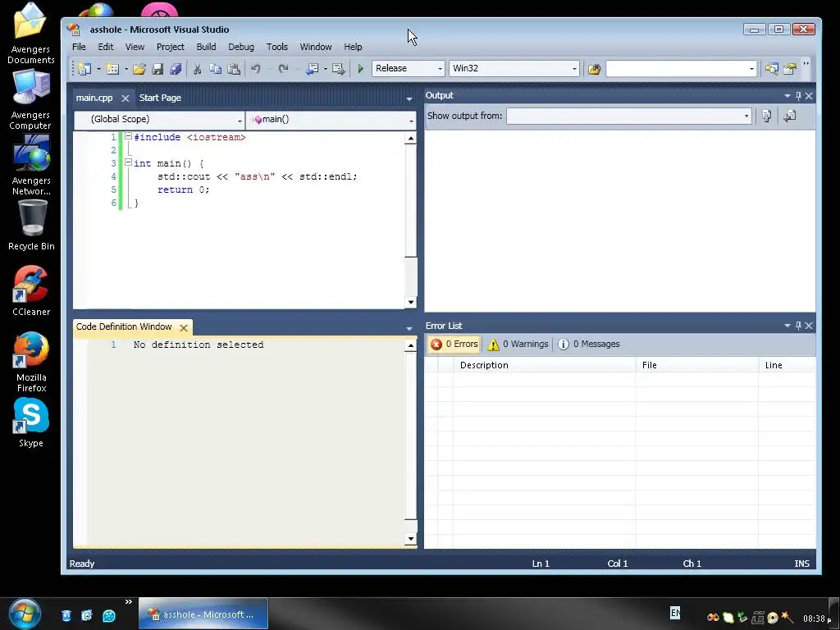Click the Redo arrow icon
This screenshot has height=630, width=840.
pyautogui.click(x=283, y=69)
